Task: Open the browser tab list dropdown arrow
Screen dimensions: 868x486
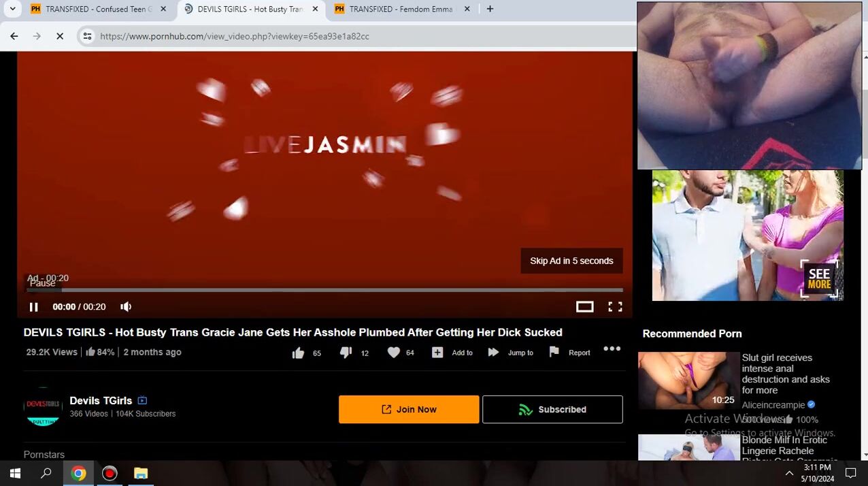Action: (12, 9)
